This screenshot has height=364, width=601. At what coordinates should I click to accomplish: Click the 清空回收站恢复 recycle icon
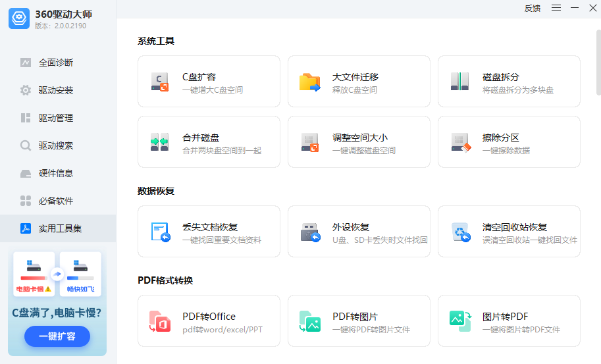click(x=461, y=232)
